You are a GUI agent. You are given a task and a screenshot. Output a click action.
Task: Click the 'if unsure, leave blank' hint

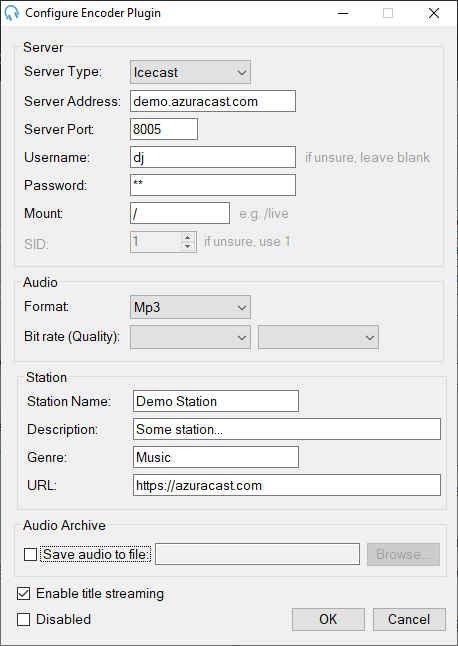367,157
